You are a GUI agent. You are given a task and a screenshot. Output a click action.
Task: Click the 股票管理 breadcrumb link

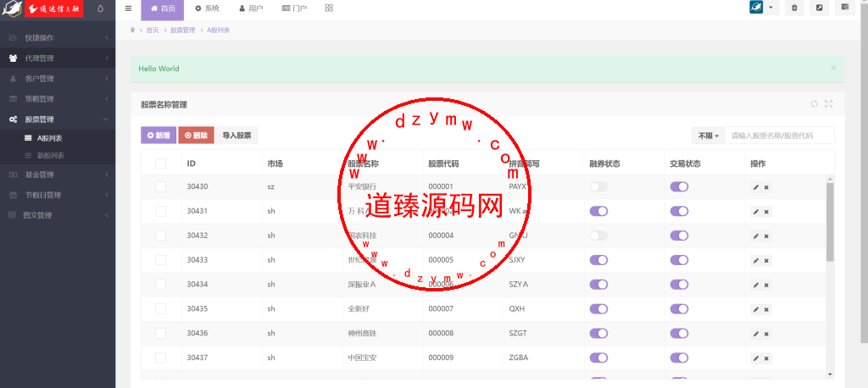(x=183, y=30)
